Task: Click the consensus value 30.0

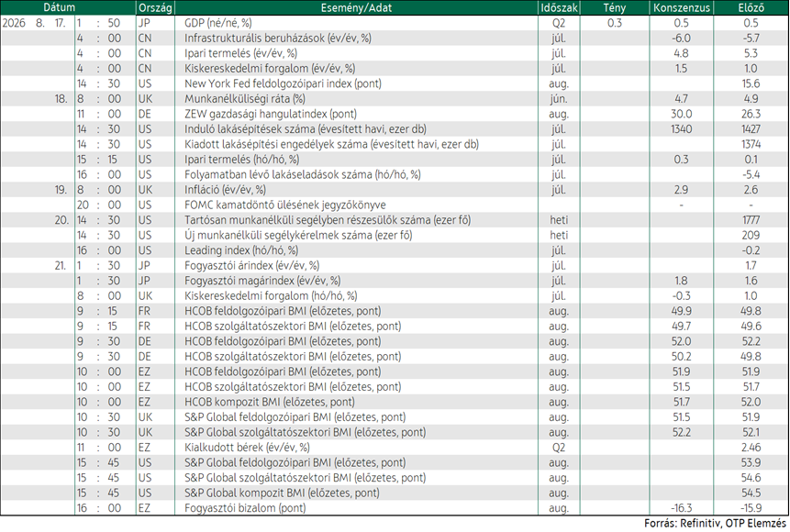Action: pyautogui.click(x=681, y=114)
